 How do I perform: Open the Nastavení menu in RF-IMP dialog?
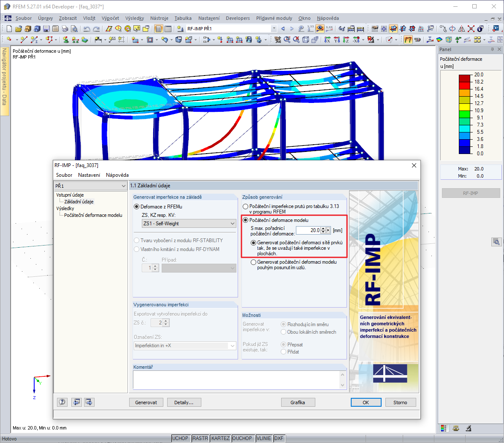89,175
